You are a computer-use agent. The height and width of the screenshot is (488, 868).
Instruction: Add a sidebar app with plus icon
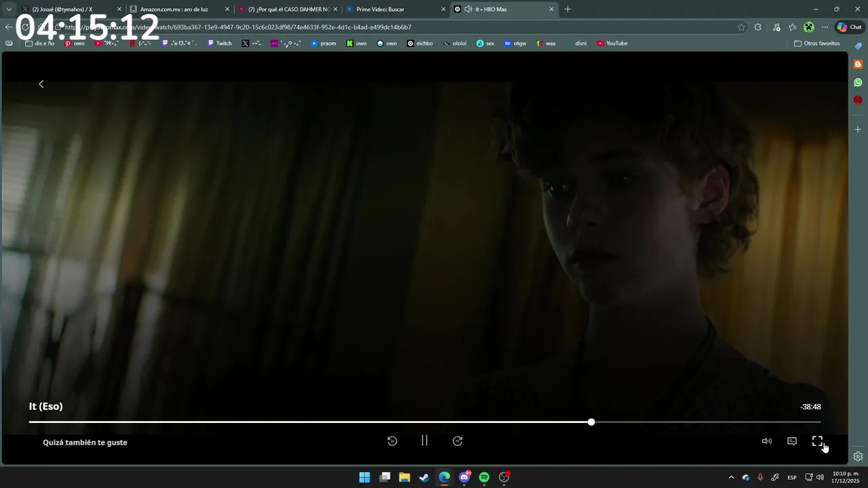point(858,129)
